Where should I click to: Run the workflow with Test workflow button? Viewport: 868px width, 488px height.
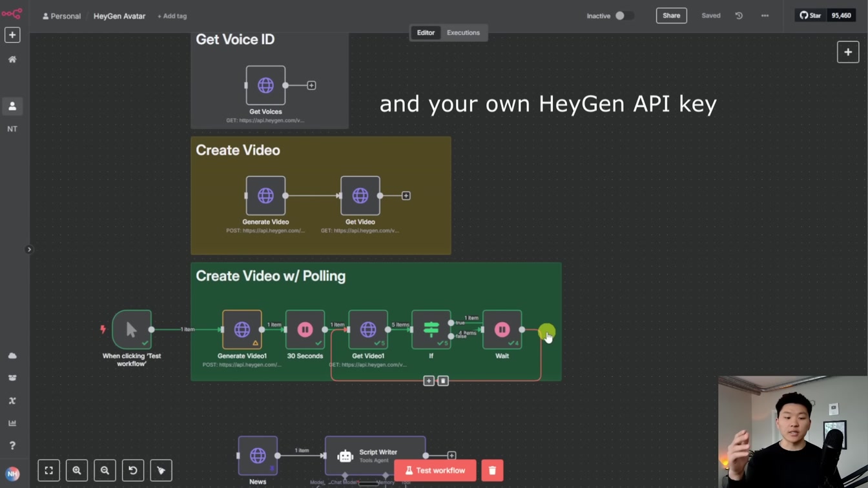[435, 471]
